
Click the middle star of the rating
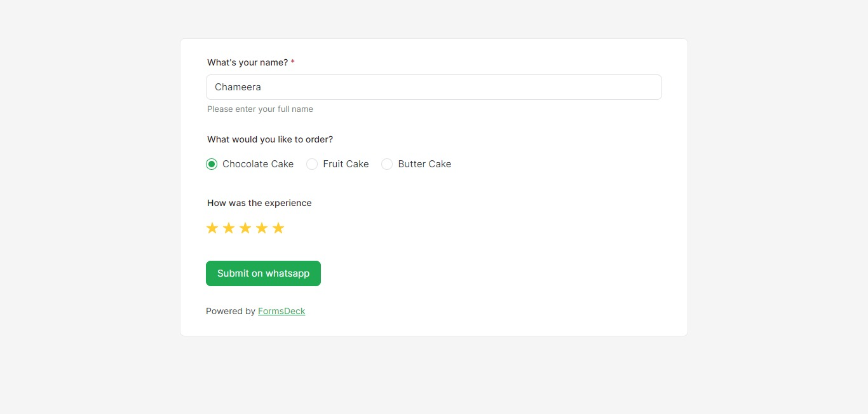point(245,227)
